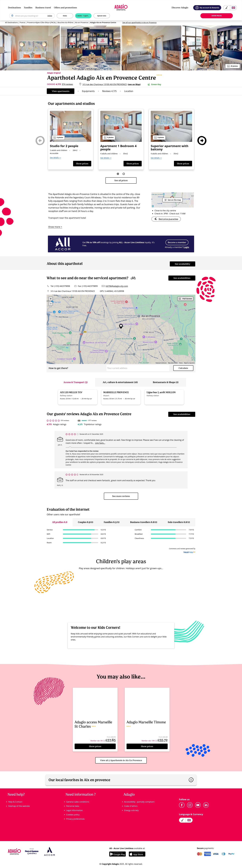Open My account & Rewards menu
Viewport: 242px width, 868px height.
[x=207, y=7]
